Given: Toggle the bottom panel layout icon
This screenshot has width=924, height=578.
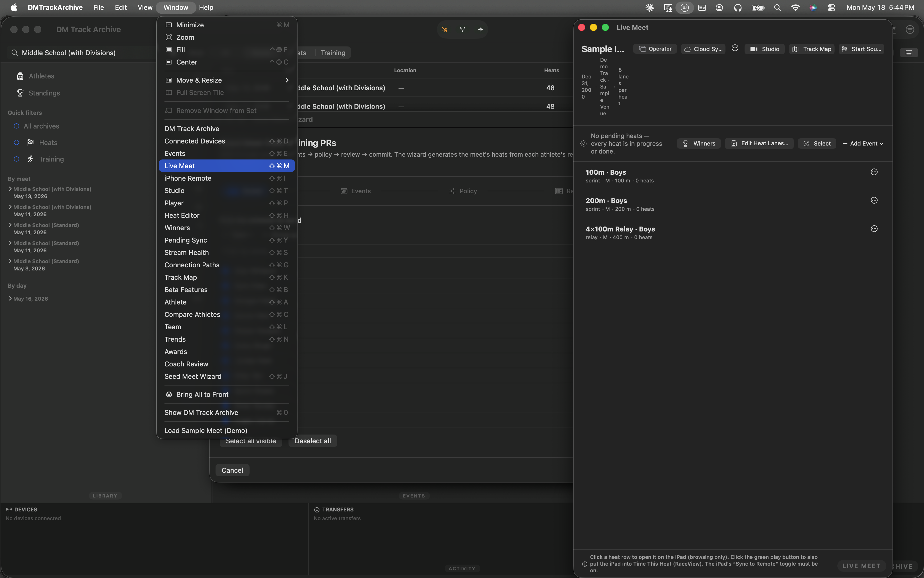Looking at the screenshot, I should pos(909,53).
